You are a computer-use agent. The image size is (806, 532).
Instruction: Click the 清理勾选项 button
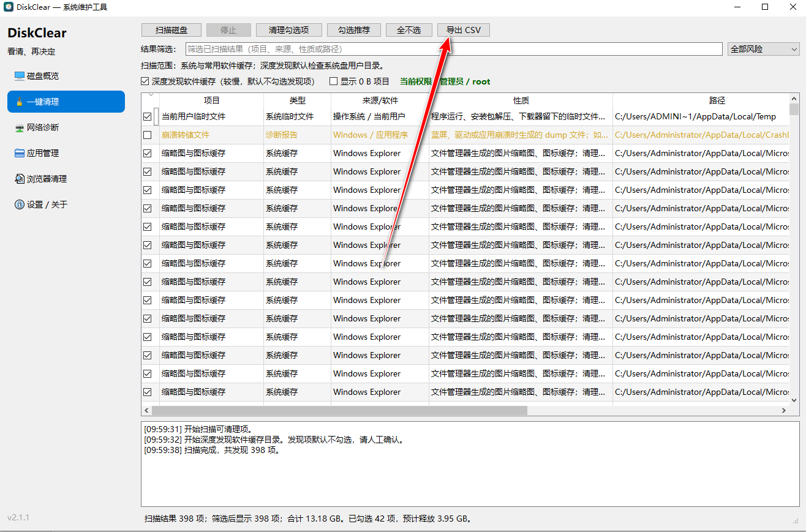point(288,30)
